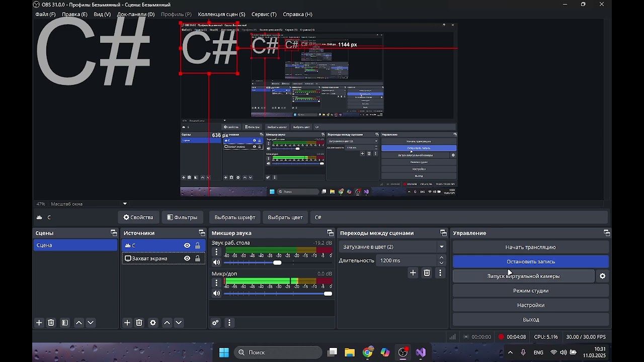Click the Выход button
Viewport: 644px width, 362px height.
tap(531, 320)
